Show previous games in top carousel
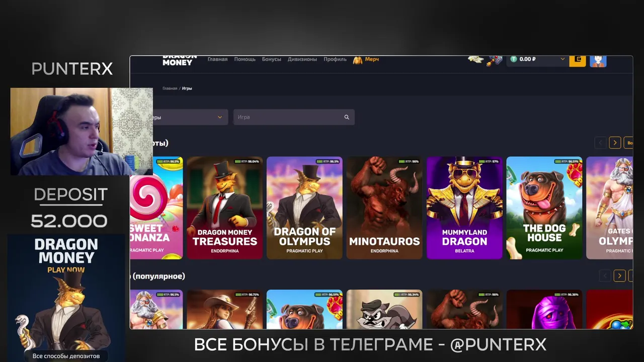644x362 pixels. click(x=600, y=143)
